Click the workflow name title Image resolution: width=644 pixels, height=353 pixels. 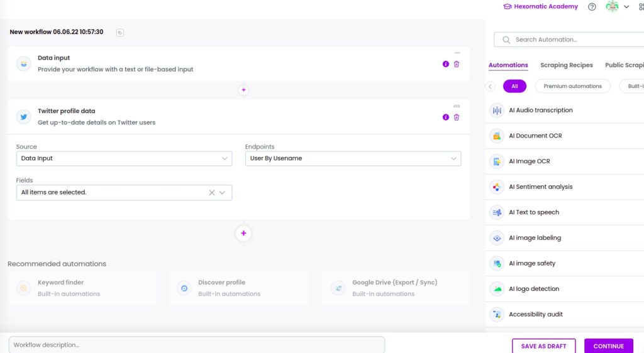(56, 32)
